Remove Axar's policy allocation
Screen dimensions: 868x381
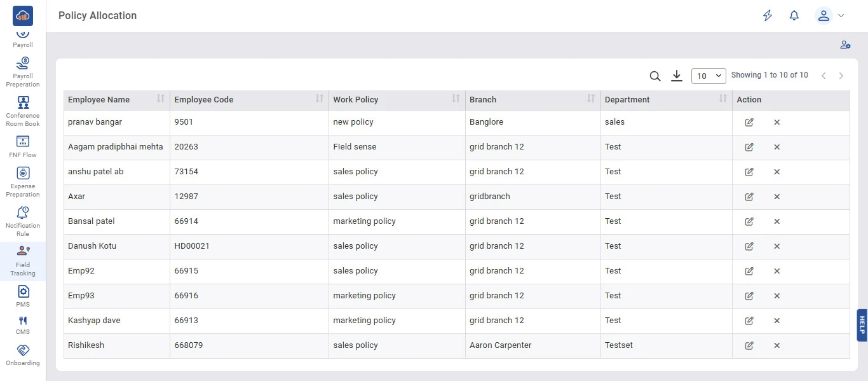[776, 197]
